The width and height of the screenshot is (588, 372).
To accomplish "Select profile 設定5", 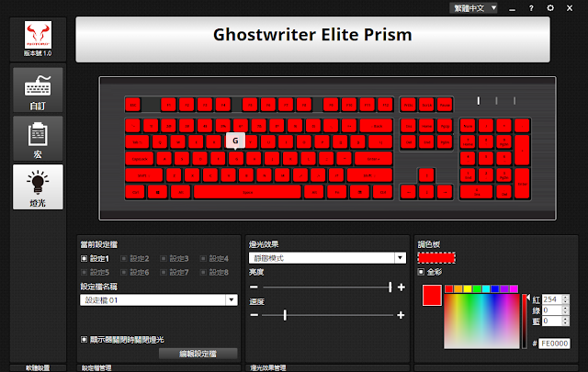I will (95, 272).
